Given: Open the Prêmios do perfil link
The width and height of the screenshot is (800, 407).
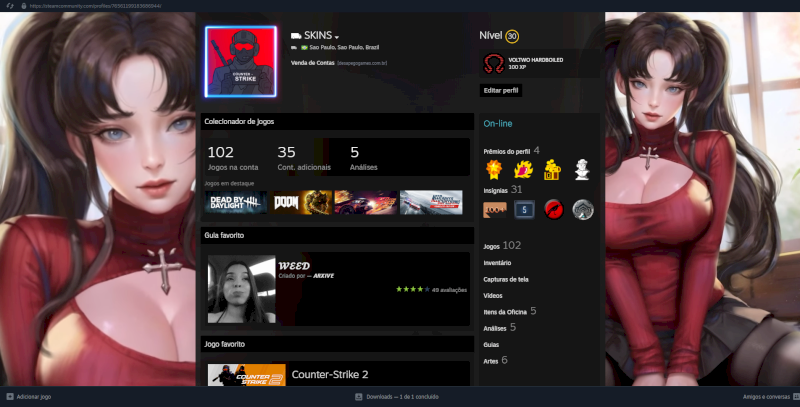Looking at the screenshot, I should tap(507, 151).
